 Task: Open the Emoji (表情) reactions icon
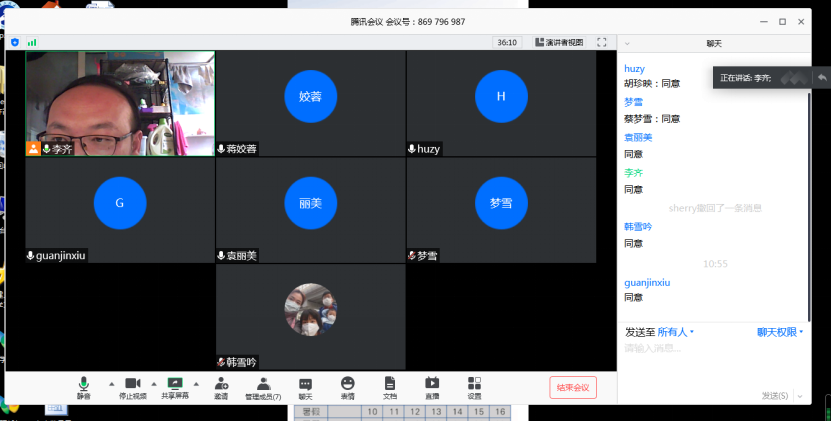[347, 386]
